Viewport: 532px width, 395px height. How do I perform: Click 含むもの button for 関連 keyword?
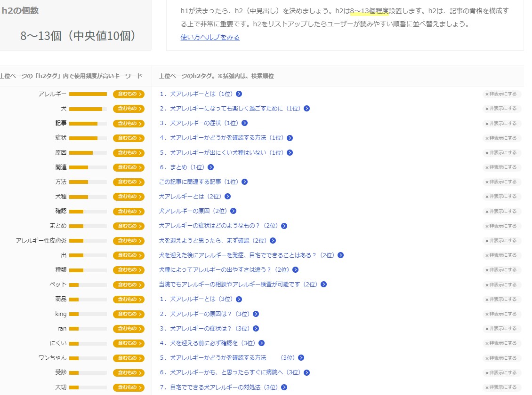[x=129, y=167]
